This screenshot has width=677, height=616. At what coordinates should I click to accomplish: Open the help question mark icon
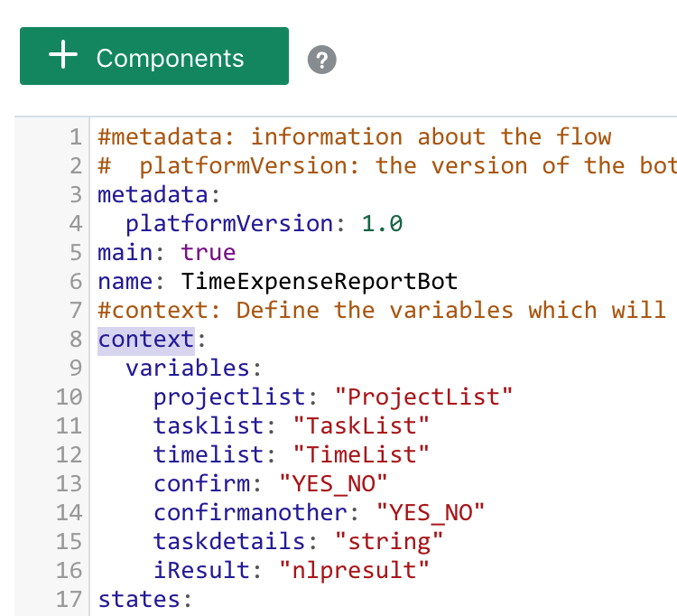point(321,60)
